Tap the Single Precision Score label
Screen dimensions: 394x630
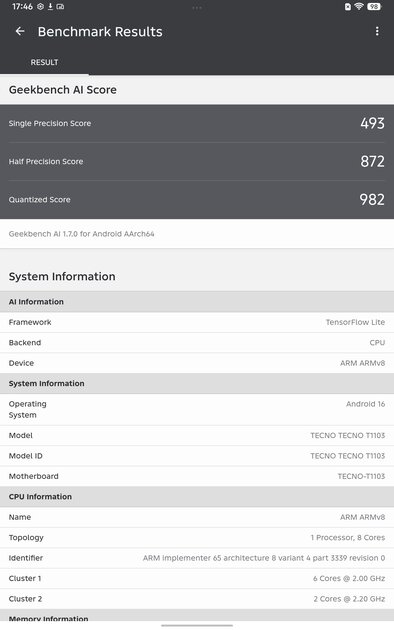(50, 123)
